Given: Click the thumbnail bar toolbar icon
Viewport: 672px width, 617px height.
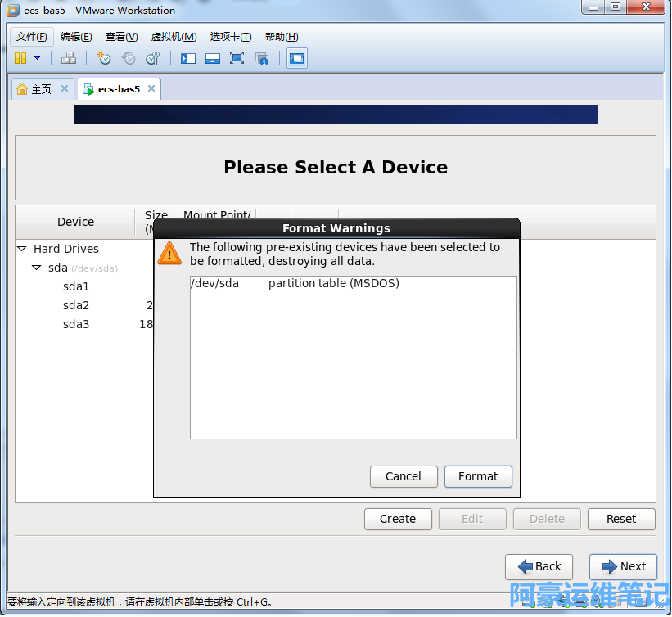Looking at the screenshot, I should point(213,58).
